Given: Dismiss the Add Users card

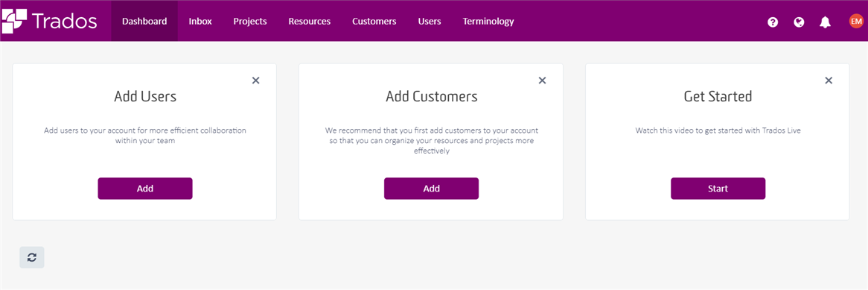Looking at the screenshot, I should tap(256, 81).
